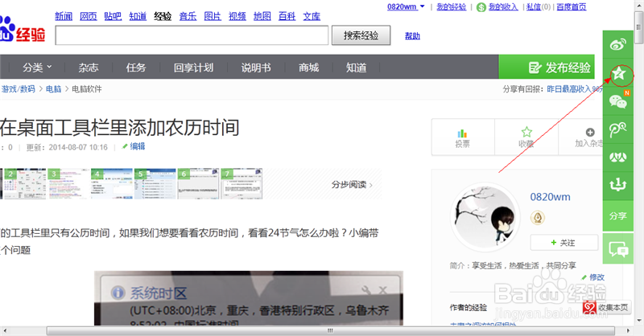Share to QQ Zone star icon
The height and width of the screenshot is (336, 644).
point(618,74)
